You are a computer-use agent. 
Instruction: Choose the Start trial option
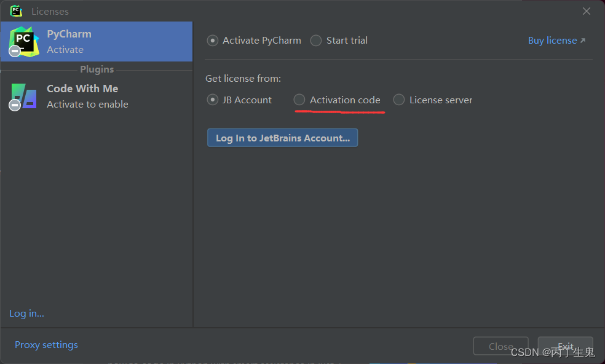tap(315, 41)
